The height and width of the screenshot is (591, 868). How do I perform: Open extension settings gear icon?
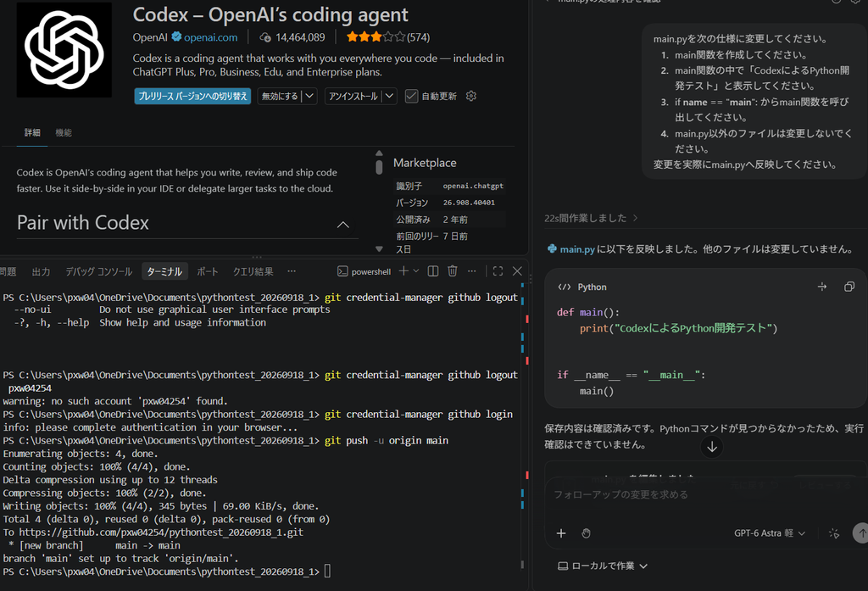(471, 96)
